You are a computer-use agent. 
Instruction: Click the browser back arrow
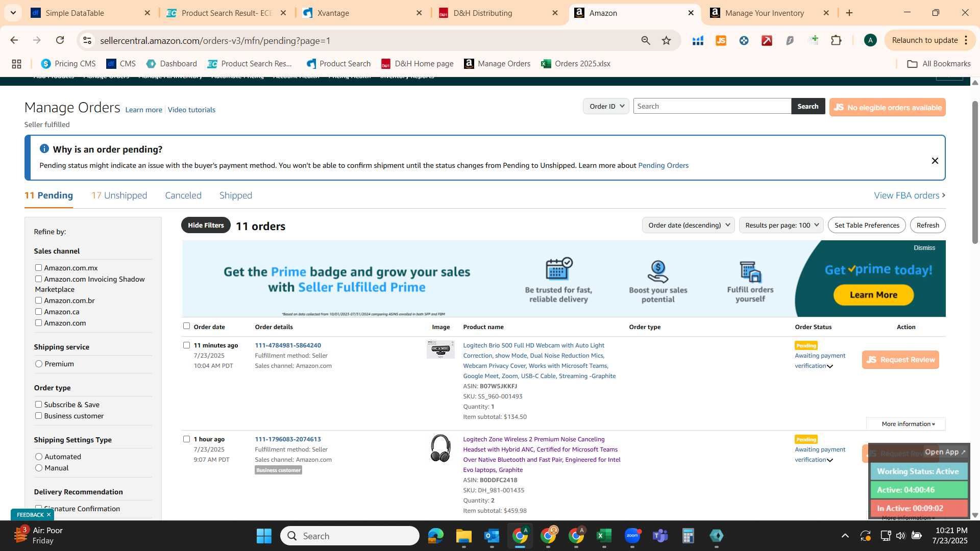click(x=14, y=40)
